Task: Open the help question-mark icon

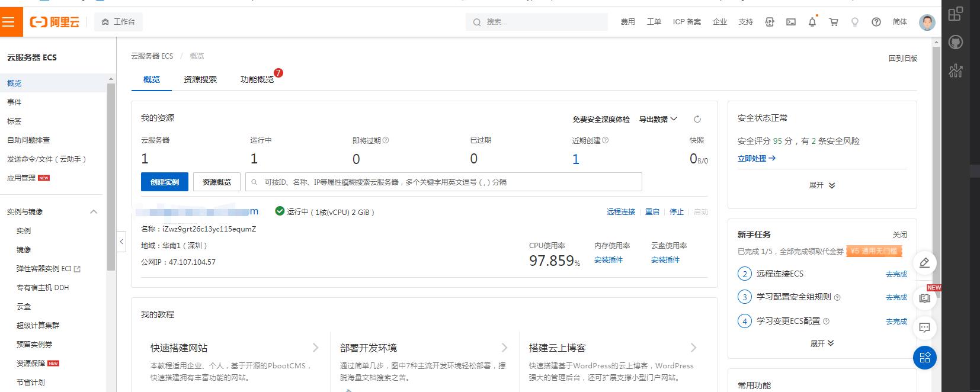Action: pos(876,22)
